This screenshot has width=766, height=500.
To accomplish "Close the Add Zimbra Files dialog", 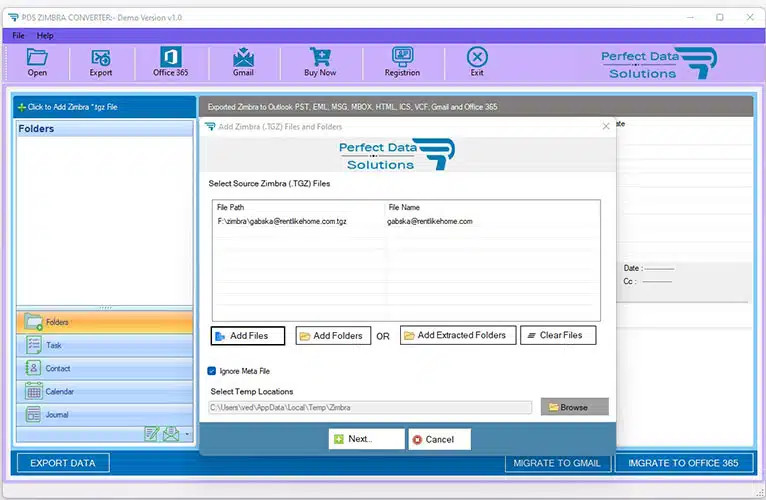I will (606, 127).
